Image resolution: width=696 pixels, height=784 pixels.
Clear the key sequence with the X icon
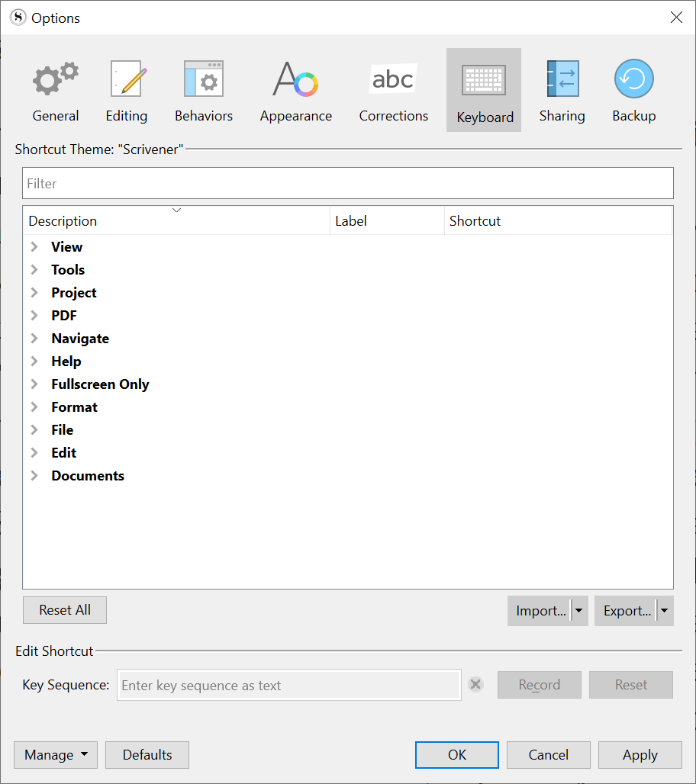coord(476,684)
